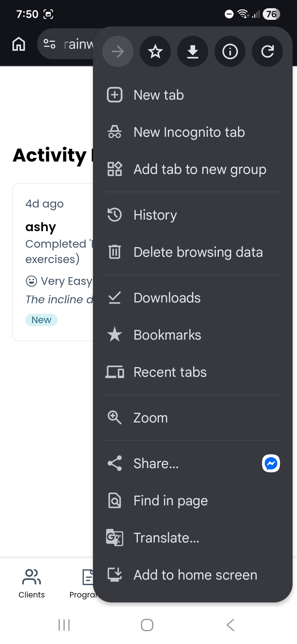Bookmark the current page via star icon
The image size is (297, 644).
click(155, 51)
